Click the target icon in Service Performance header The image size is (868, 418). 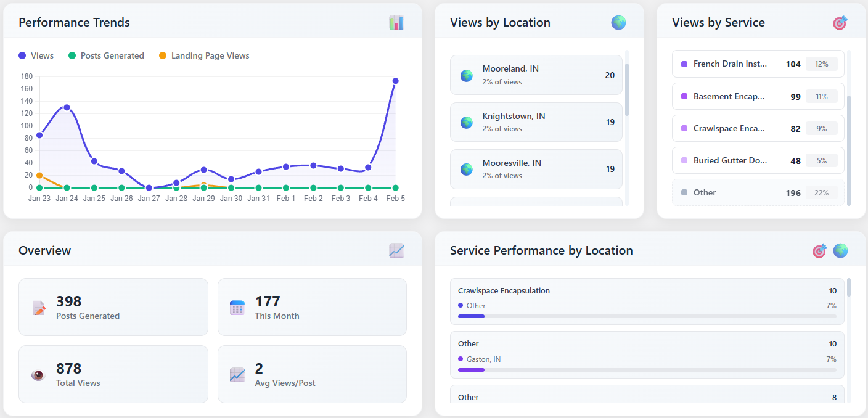[x=819, y=251]
